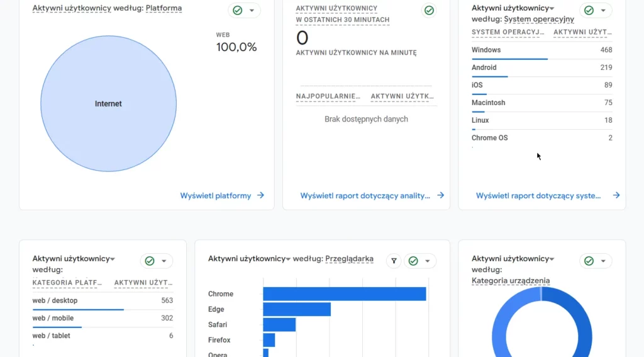The width and height of the screenshot is (644, 357).
Task: Click the Android row in operating systems table
Action: pos(541,67)
